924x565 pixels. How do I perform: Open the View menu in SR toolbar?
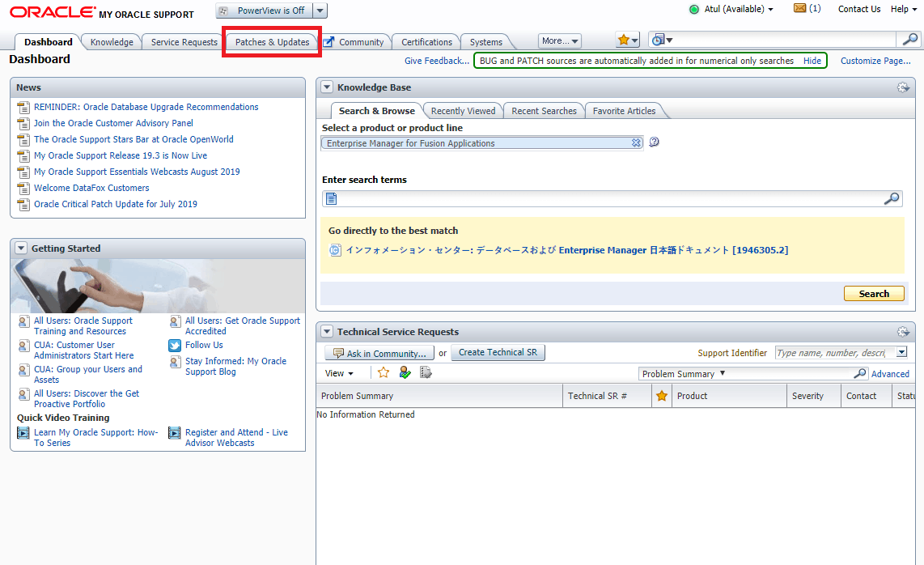pos(339,373)
